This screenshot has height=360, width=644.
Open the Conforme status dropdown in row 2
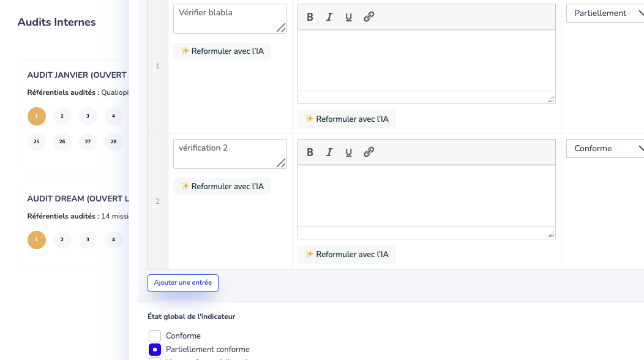click(605, 149)
